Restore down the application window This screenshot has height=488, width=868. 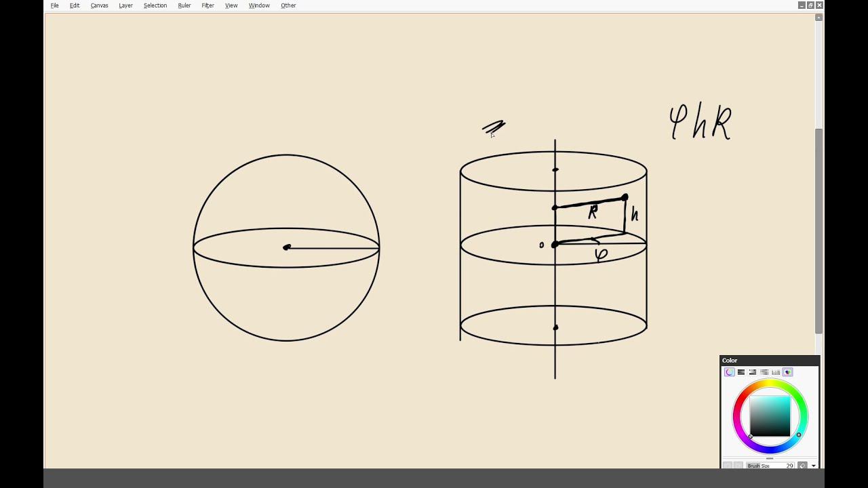(x=810, y=5)
